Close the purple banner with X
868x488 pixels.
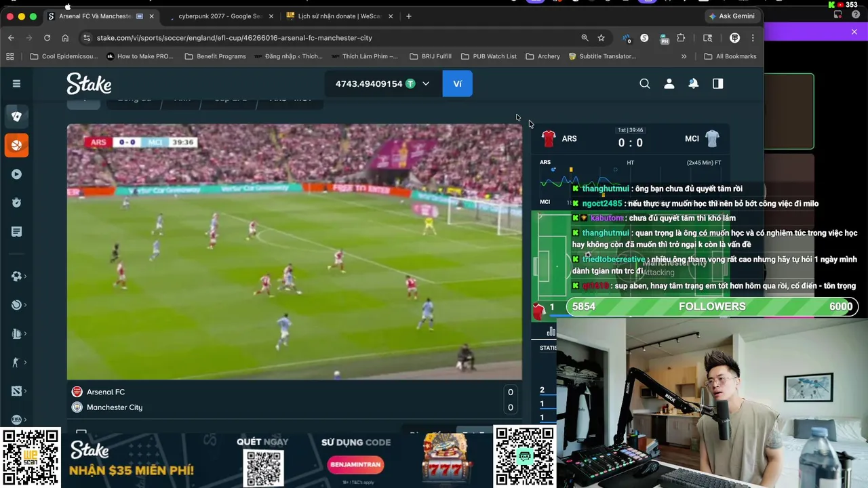(854, 32)
